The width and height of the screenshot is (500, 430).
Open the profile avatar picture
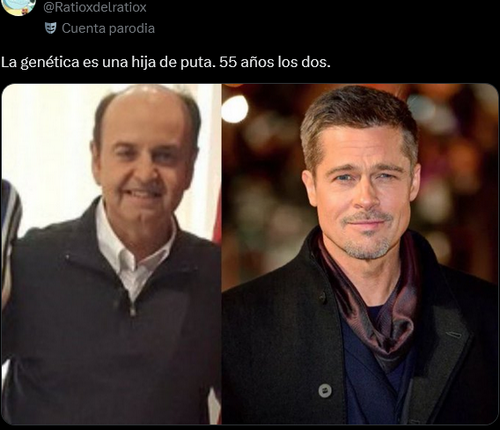(x=17, y=6)
